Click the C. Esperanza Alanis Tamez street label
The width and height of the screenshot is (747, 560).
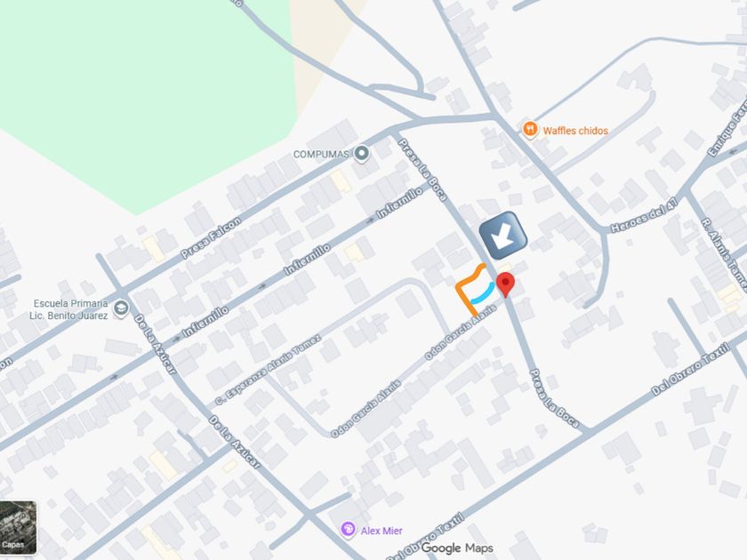268,371
